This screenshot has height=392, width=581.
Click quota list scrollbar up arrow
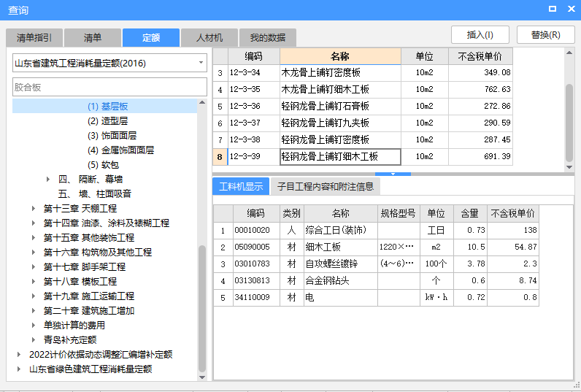[569, 53]
